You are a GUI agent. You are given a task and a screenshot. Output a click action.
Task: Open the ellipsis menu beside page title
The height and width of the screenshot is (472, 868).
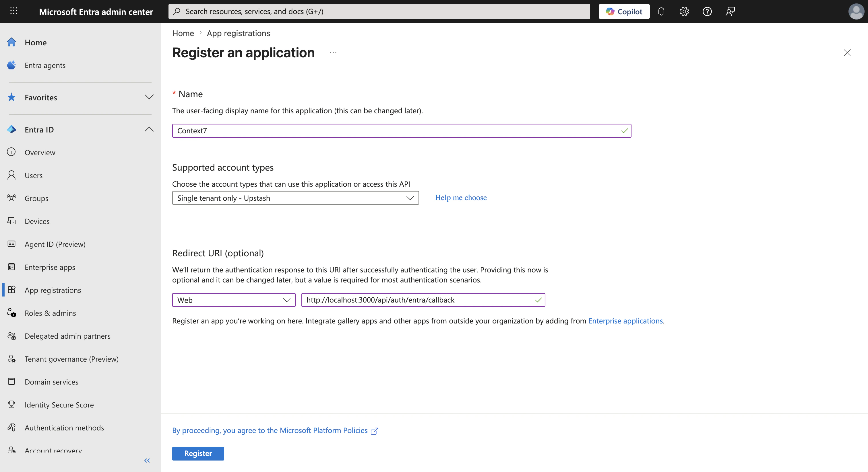333,53
